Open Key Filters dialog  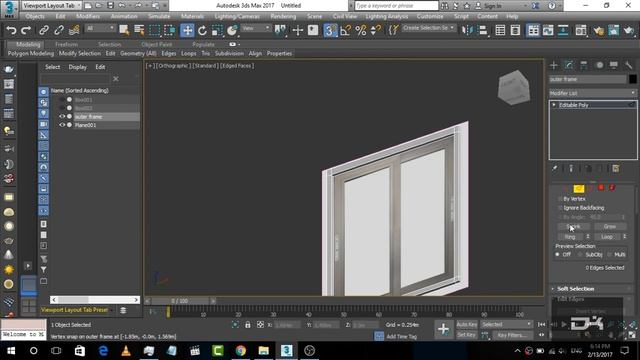coord(512,335)
